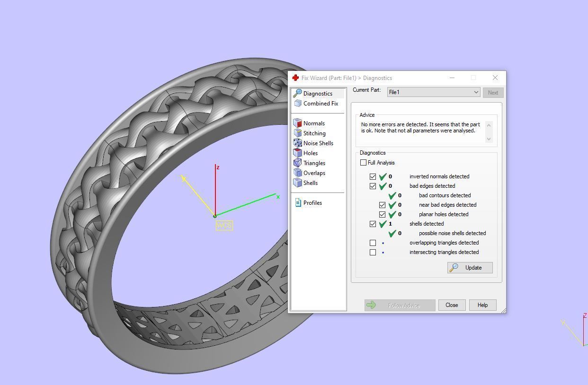The image size is (588, 385).
Task: Click the Advice text message
Action: (x=420, y=128)
